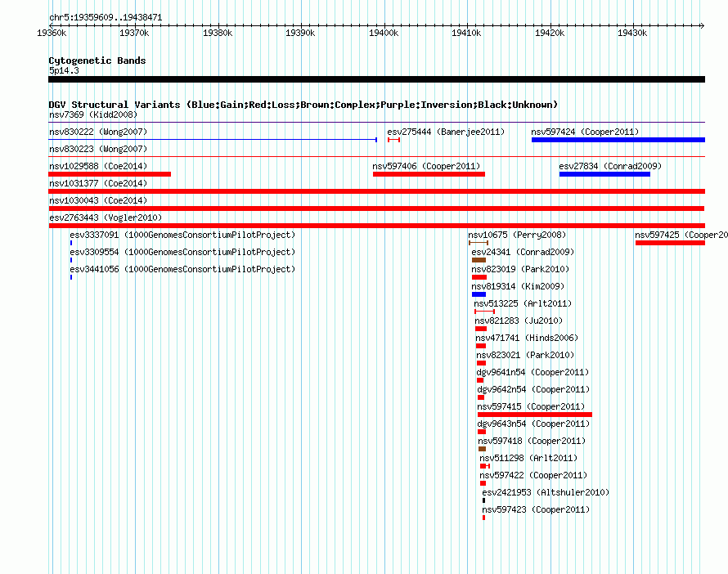Click the brown esv24341 complex bar
Viewport: 728px width, 574px height.
[479, 260]
